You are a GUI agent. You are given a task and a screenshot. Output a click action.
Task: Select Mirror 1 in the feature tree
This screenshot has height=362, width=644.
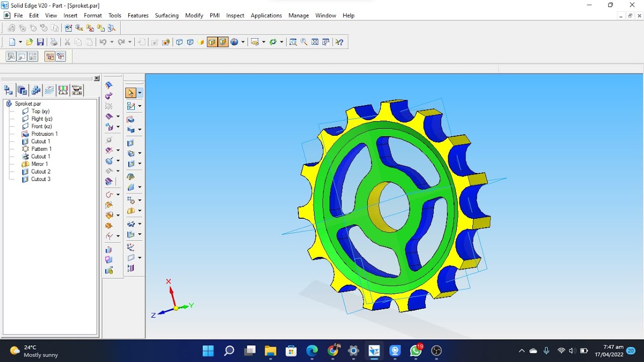(40, 164)
